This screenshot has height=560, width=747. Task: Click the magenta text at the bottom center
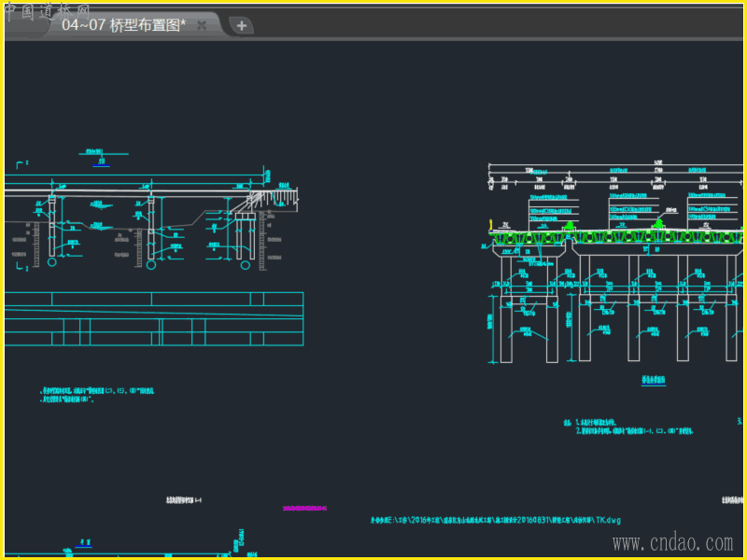(x=307, y=509)
